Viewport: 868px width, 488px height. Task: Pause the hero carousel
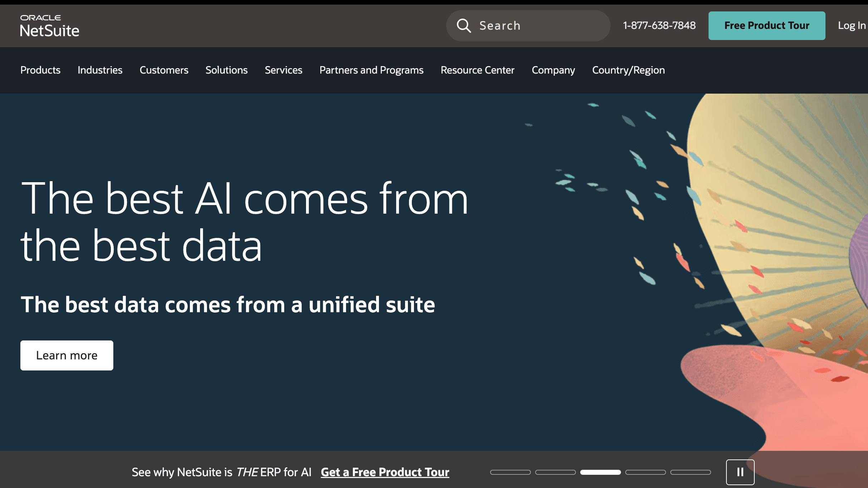(x=740, y=472)
